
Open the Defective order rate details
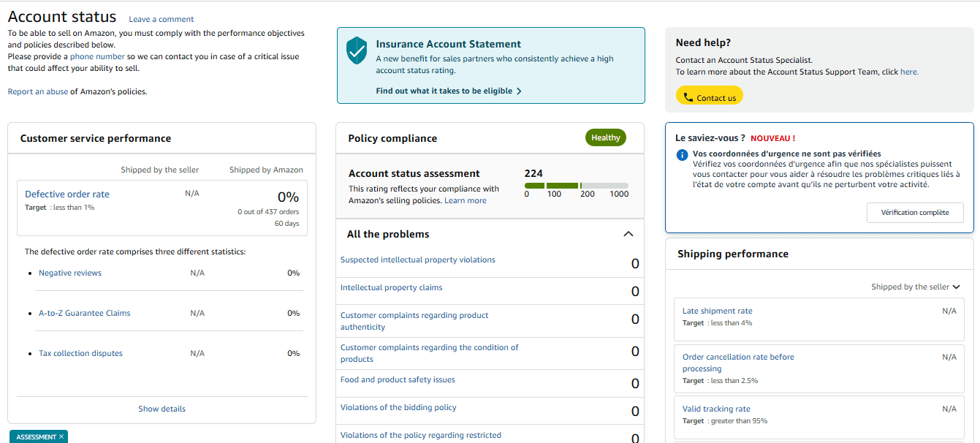click(x=67, y=194)
